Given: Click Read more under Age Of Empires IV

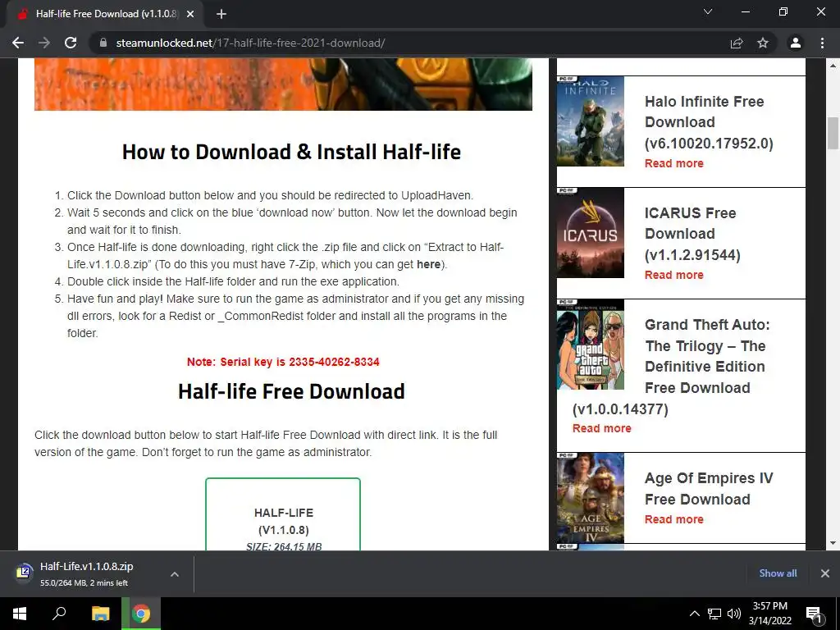Looking at the screenshot, I should pos(674,519).
